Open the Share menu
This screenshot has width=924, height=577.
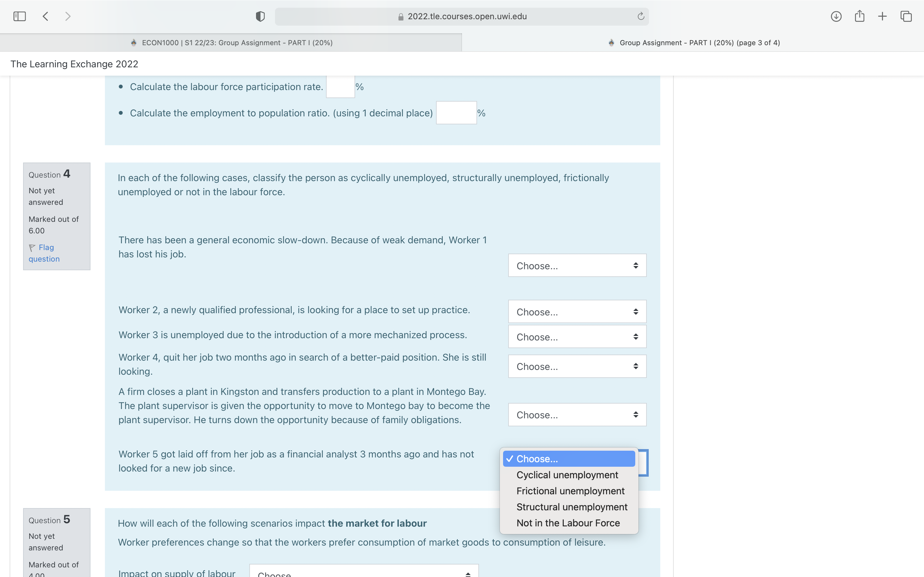pos(860,16)
